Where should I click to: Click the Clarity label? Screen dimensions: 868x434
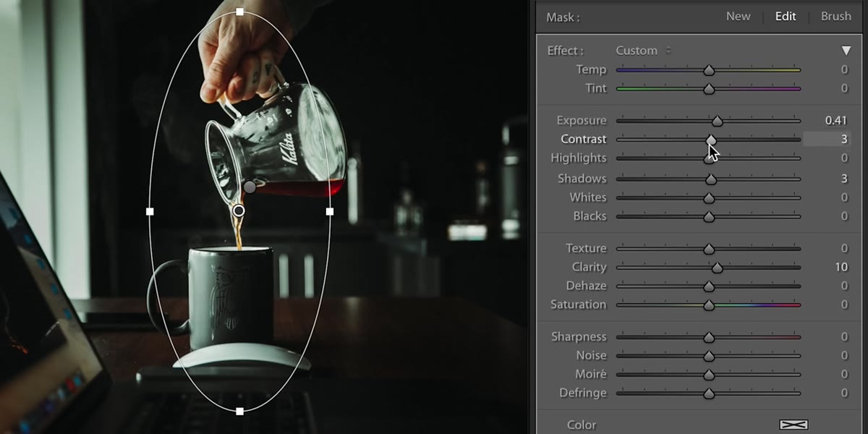coord(589,267)
